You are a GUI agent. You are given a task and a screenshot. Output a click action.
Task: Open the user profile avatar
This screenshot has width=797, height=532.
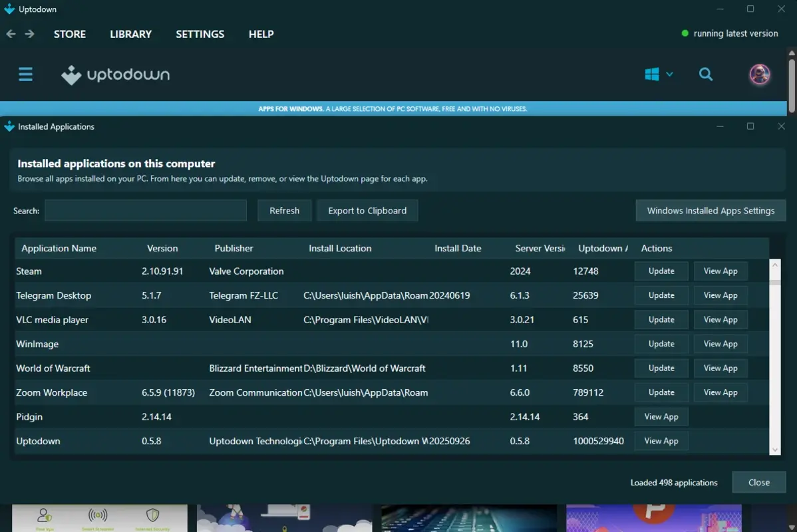tap(760, 74)
